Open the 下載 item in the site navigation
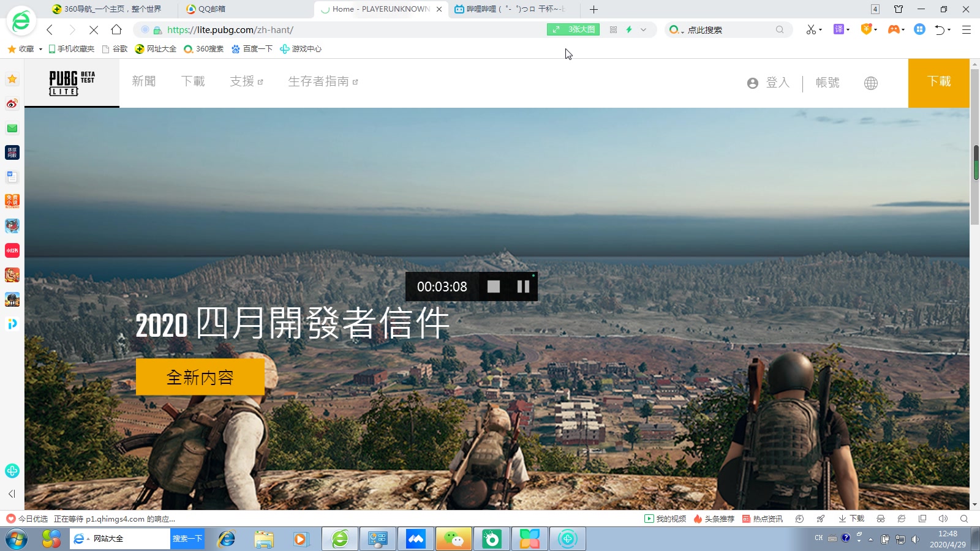 (x=193, y=81)
